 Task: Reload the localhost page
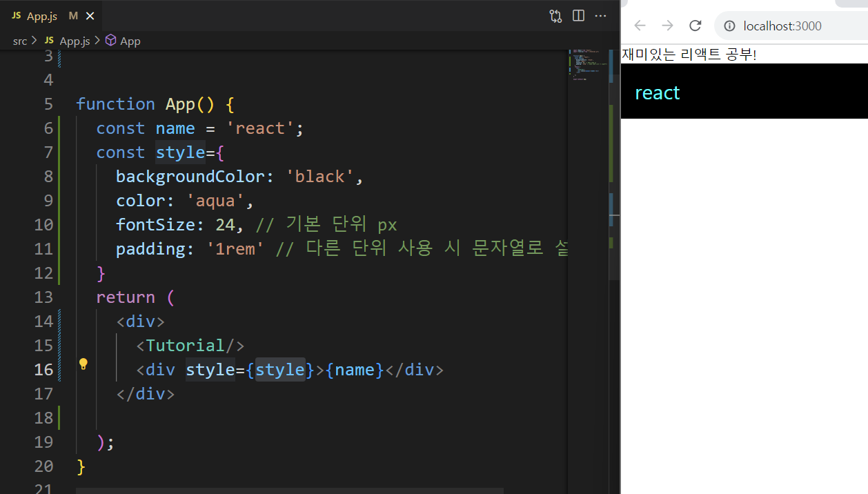point(696,26)
